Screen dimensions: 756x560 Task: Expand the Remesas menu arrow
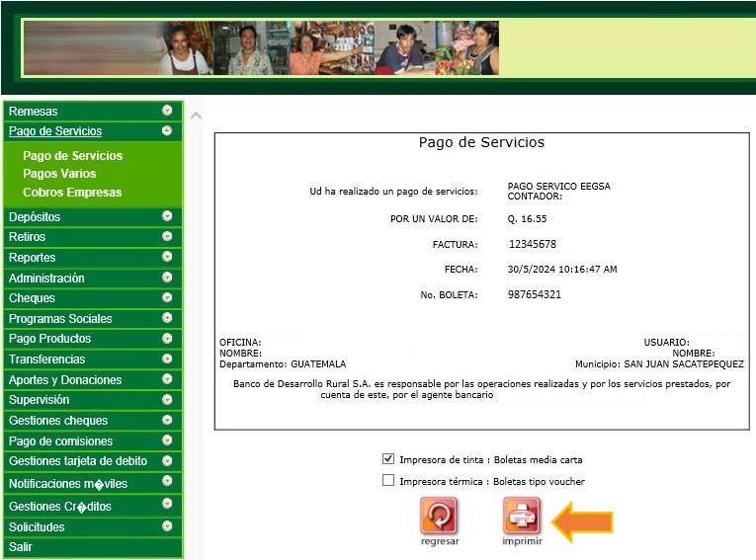coord(167,111)
